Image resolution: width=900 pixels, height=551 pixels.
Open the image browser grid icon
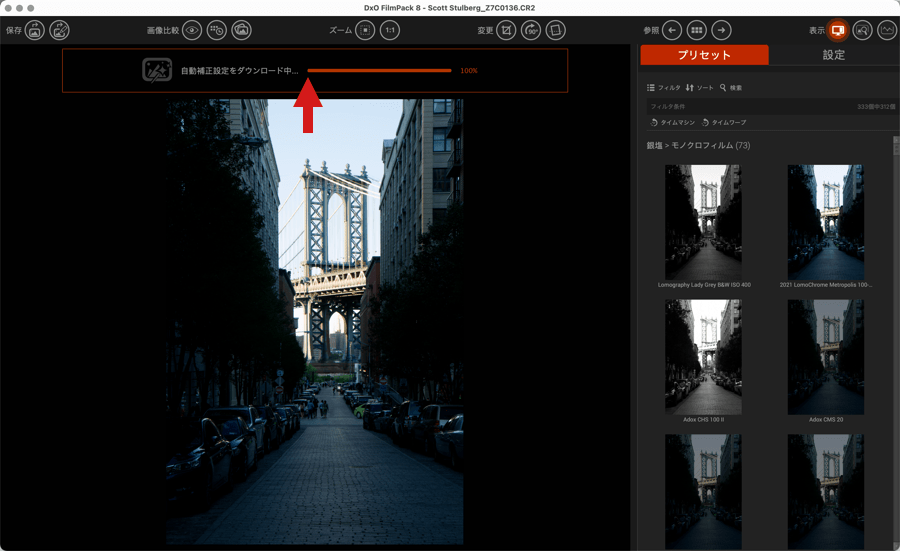(697, 31)
